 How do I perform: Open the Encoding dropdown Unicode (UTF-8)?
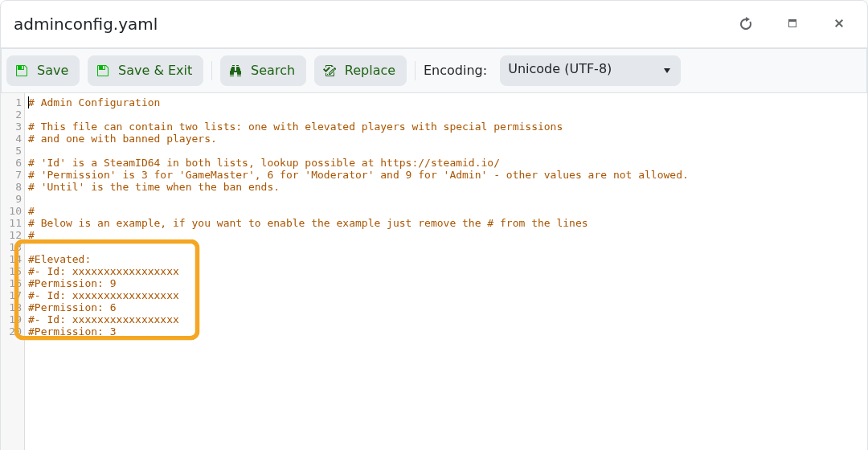(x=590, y=71)
